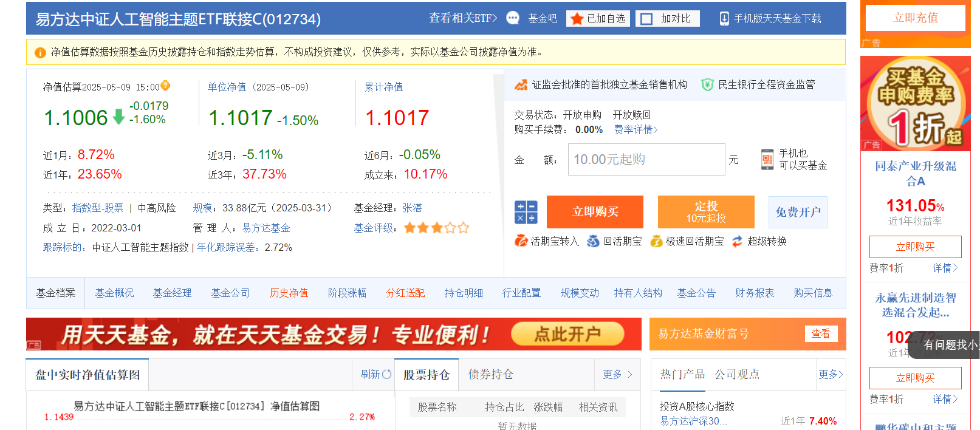Image resolution: width=980 pixels, height=430 pixels.
Task: Click the 立即充值 button
Action: [x=916, y=18]
